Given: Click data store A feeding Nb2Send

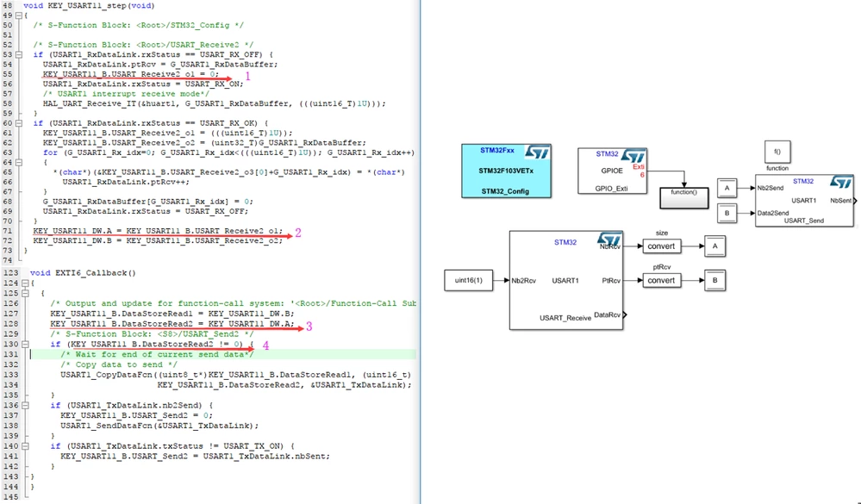Looking at the screenshot, I should pos(727,188).
